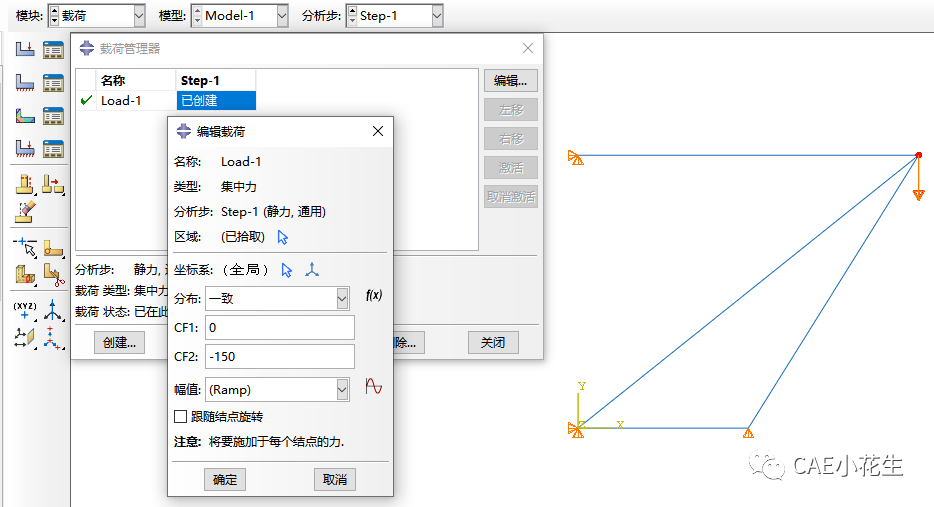Click the 编辑... button in Load Manager
The image size is (934, 507).
pyautogui.click(x=510, y=80)
